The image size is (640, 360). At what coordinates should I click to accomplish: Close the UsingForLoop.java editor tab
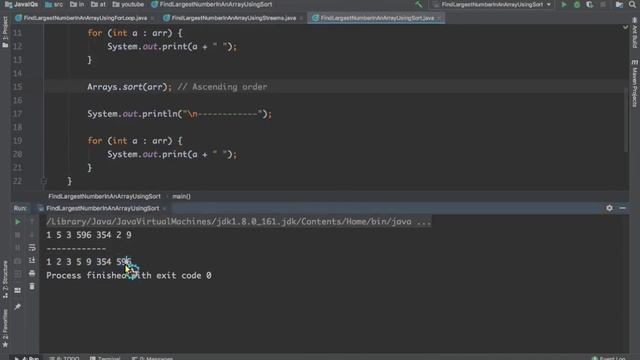(153, 18)
